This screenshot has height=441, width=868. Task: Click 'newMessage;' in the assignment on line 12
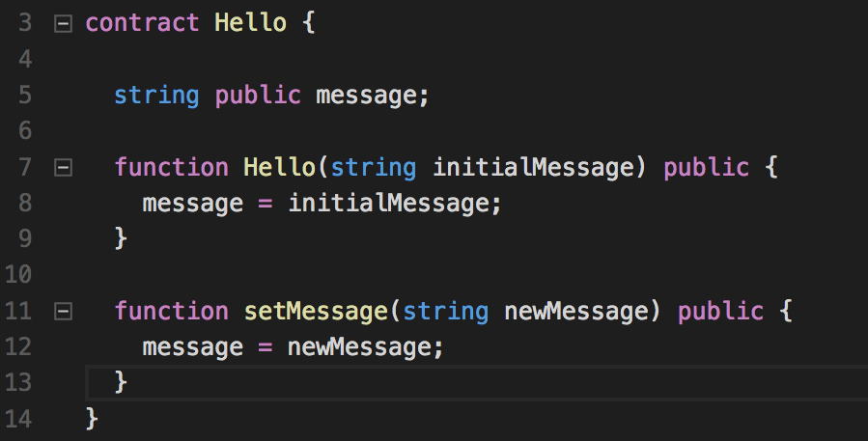(365, 347)
